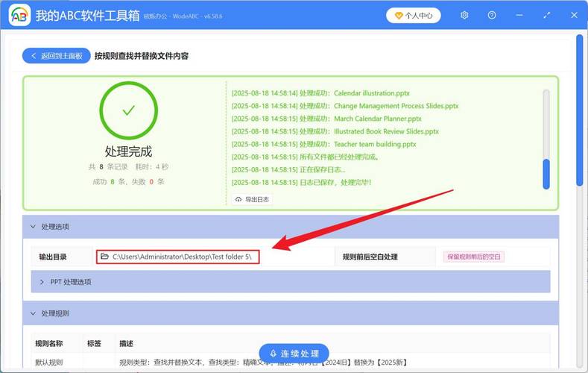588x373 pixels.
Task: Open 个人中心 personal center button
Action: point(414,16)
